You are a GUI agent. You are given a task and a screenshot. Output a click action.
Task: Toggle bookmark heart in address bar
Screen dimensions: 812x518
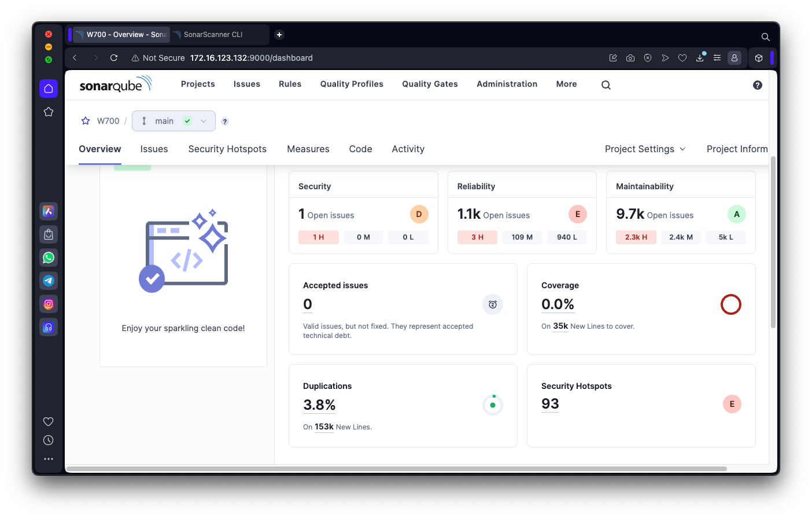click(x=682, y=58)
